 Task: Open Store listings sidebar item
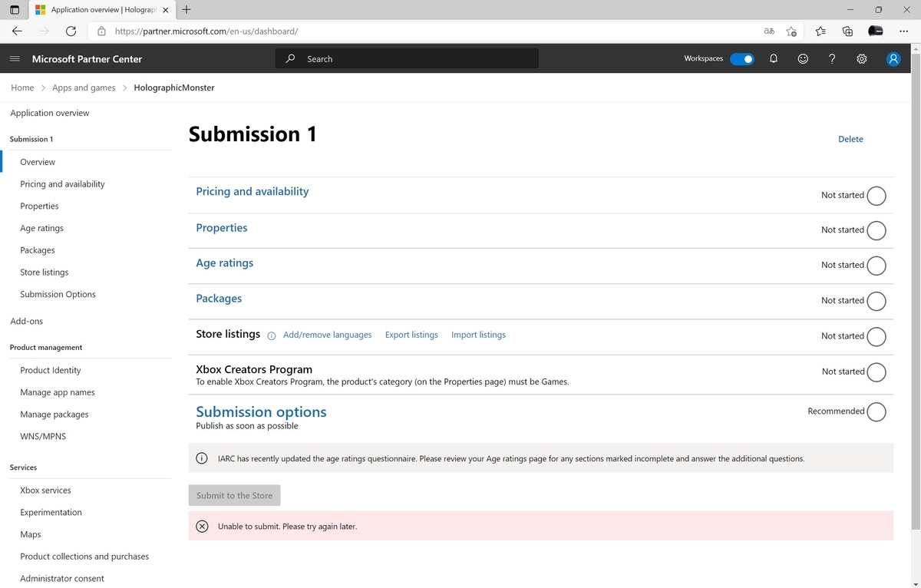(45, 273)
